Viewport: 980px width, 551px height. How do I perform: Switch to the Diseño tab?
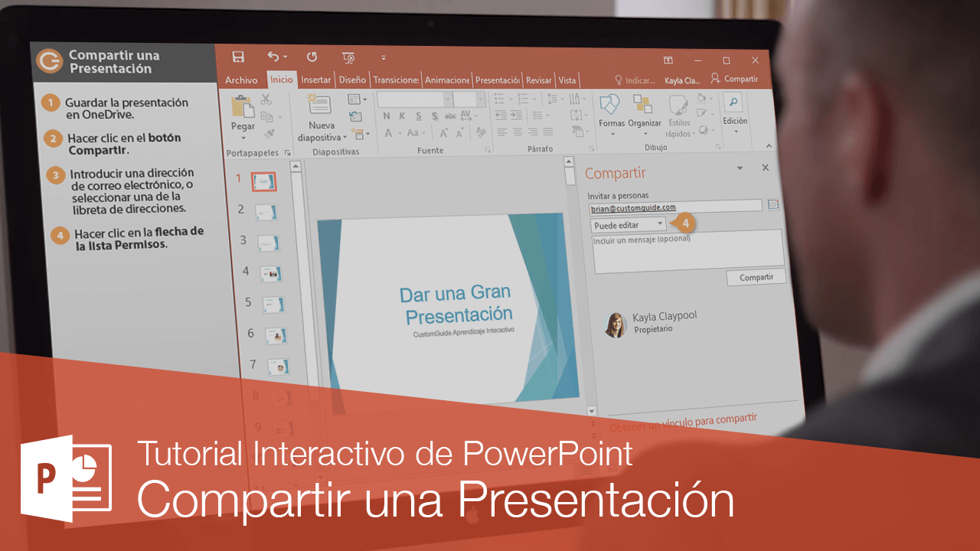point(352,80)
